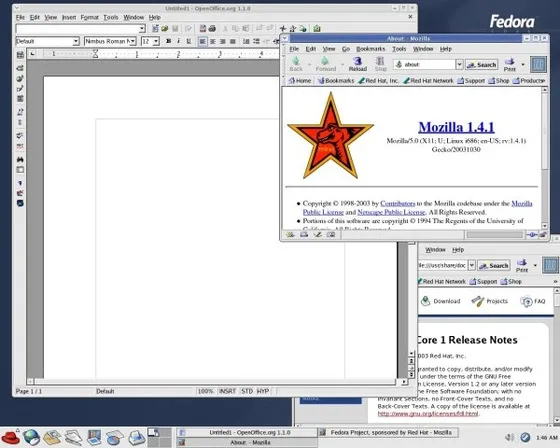Launch the web browser globe icon in panel
560x448 pixels.
click(31, 437)
